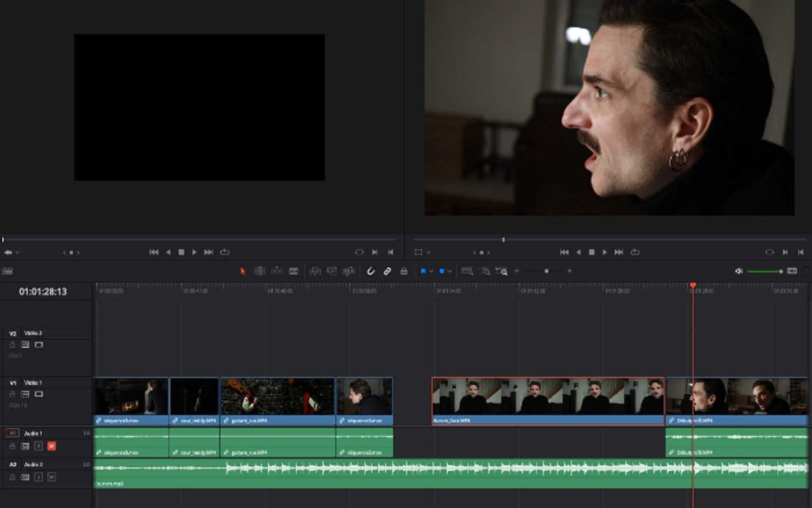This screenshot has width=812, height=508.
Task: Lock the Video 1 track
Action: click(x=12, y=394)
